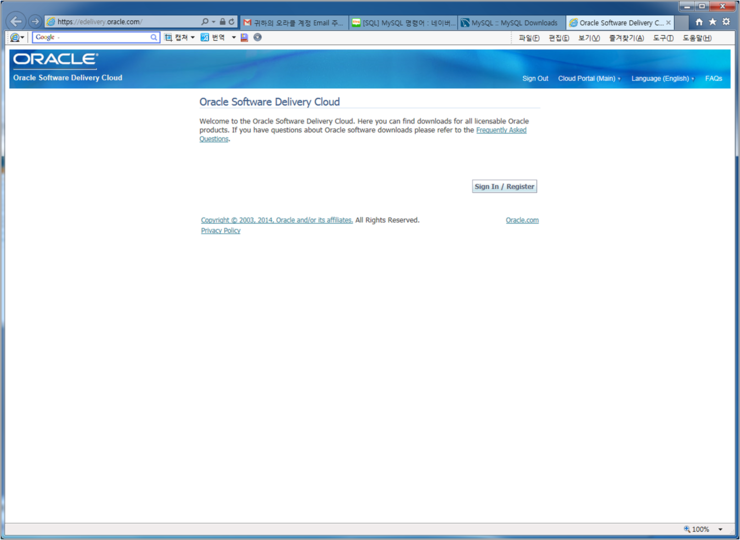The width and height of the screenshot is (740, 540).
Task: Open the 도구(T) menu
Action: (x=663, y=38)
